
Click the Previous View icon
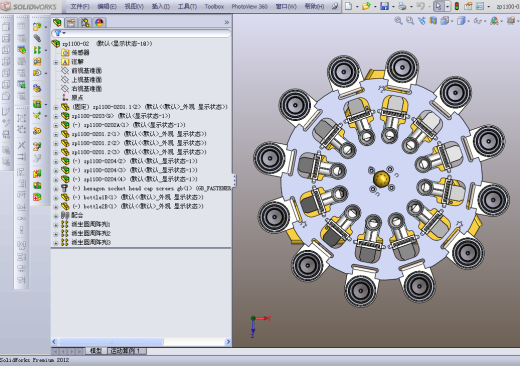422,21
